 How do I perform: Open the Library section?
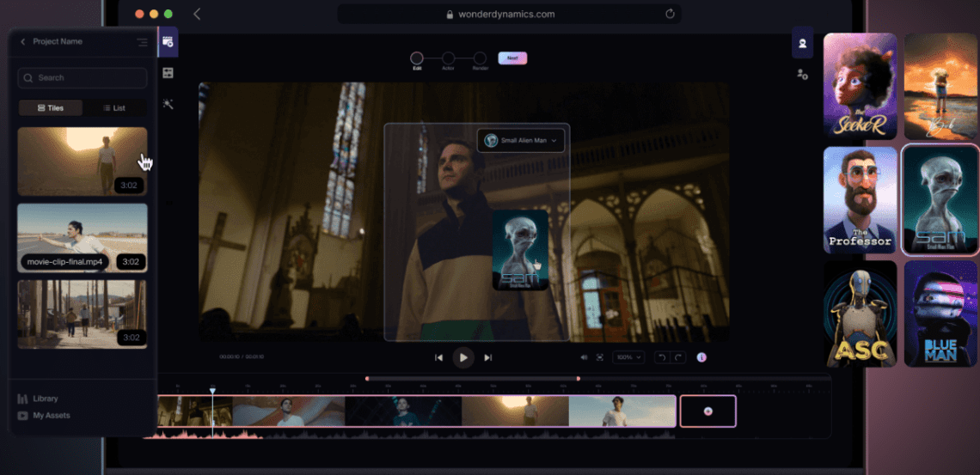(38, 399)
